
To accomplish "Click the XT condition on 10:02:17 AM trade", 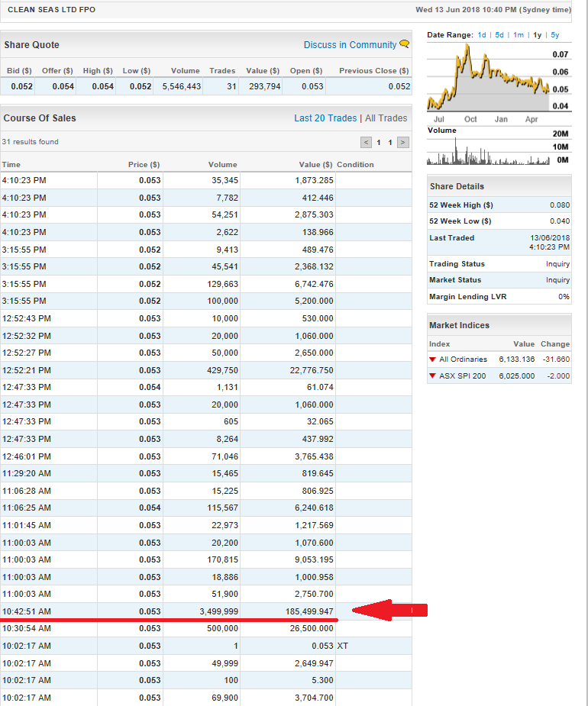I will click(342, 646).
